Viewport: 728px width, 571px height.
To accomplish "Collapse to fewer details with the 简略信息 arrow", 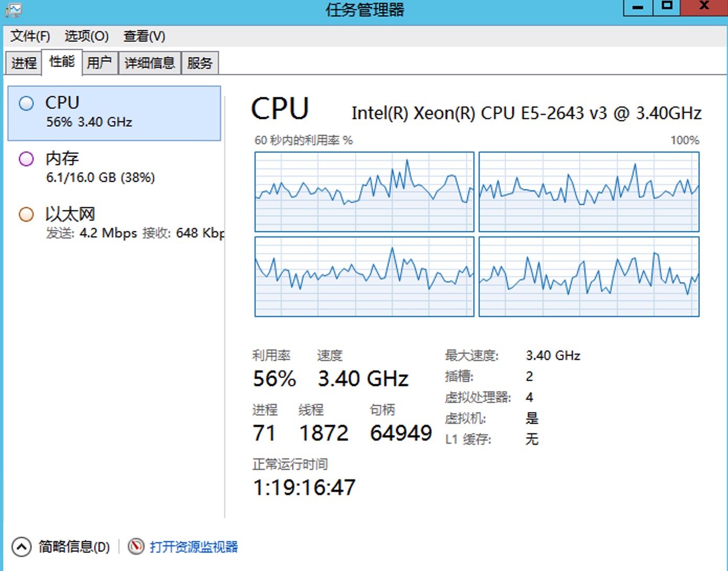I will [x=21, y=546].
